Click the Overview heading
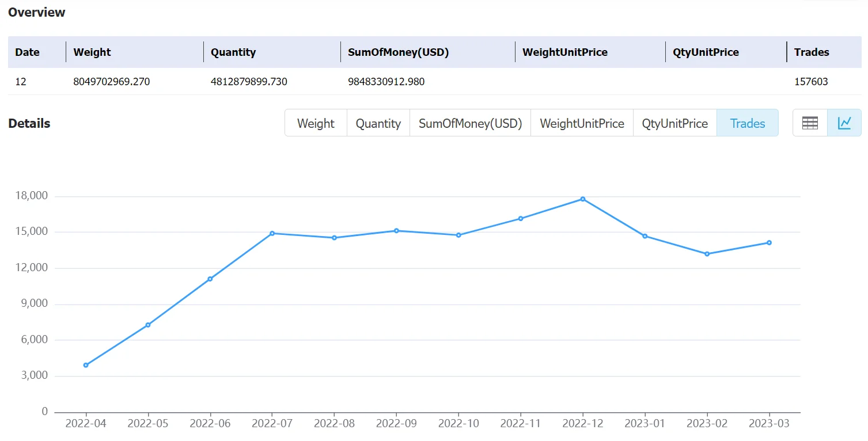Image resolution: width=868 pixels, height=441 pixels. (x=37, y=12)
